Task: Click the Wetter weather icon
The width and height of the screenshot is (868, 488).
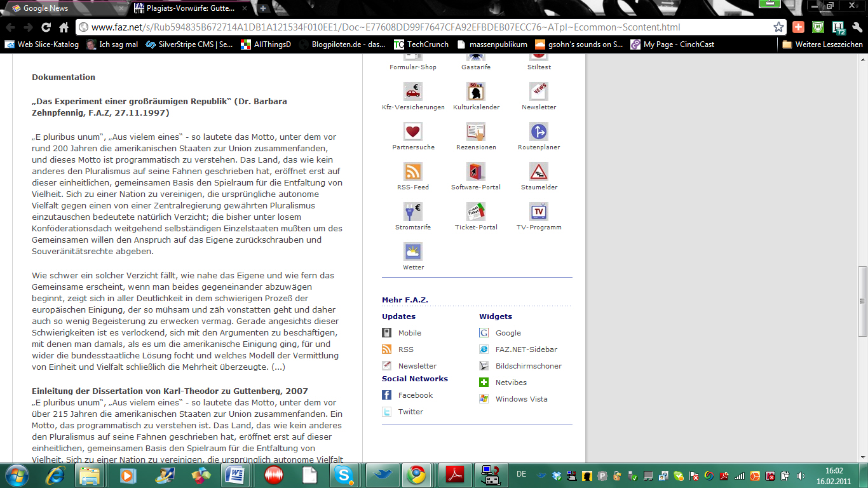Action: point(412,252)
